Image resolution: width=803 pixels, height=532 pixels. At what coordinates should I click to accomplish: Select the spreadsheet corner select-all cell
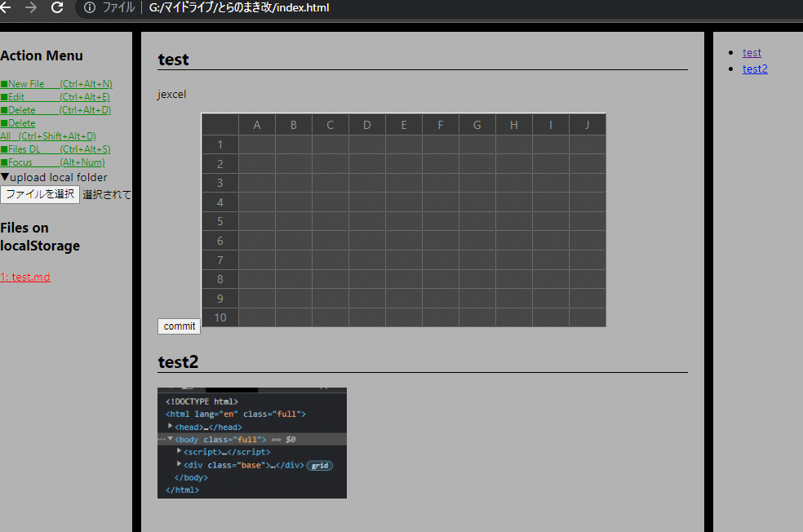(220, 125)
